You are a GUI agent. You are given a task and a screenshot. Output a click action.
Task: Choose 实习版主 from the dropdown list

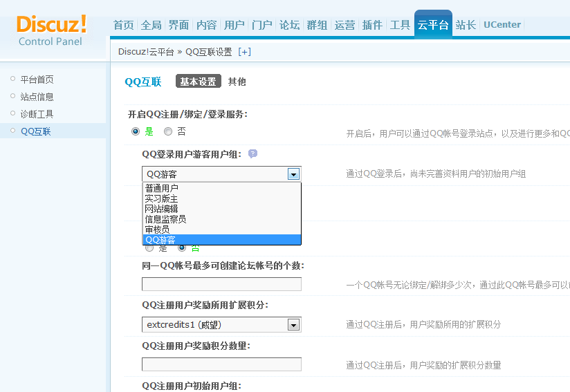222,198
